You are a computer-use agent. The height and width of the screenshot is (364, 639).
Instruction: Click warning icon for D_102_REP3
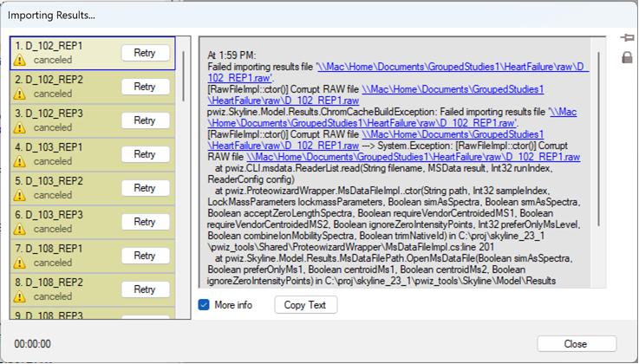pyautogui.click(x=19, y=128)
